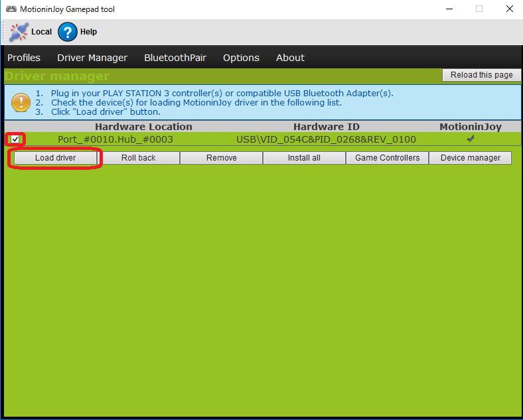This screenshot has width=523, height=420.
Task: Select the USB\VID_054C&PID_0268&REV_0100 hardware ID
Action: 326,139
